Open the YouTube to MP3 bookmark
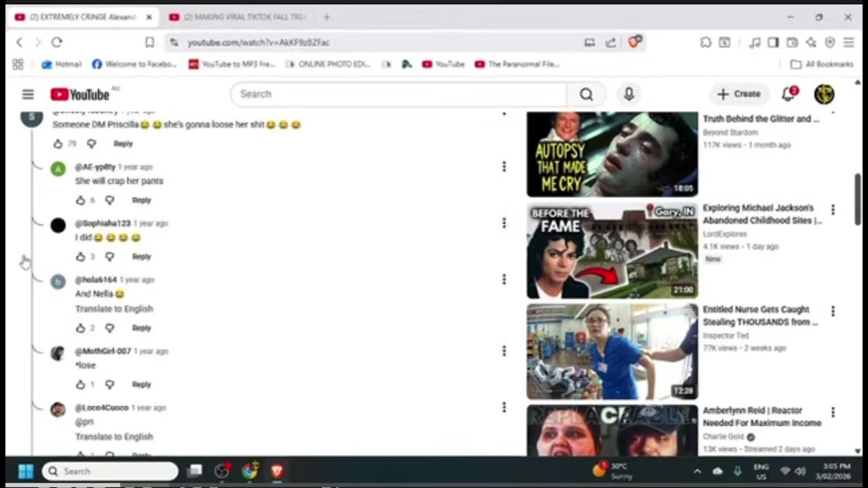Screen dimensions: 868x488 [231, 64]
